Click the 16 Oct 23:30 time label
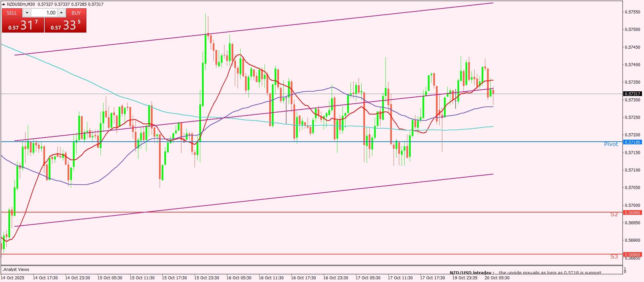Screen dimensions: 644x282 [x=336, y=278]
